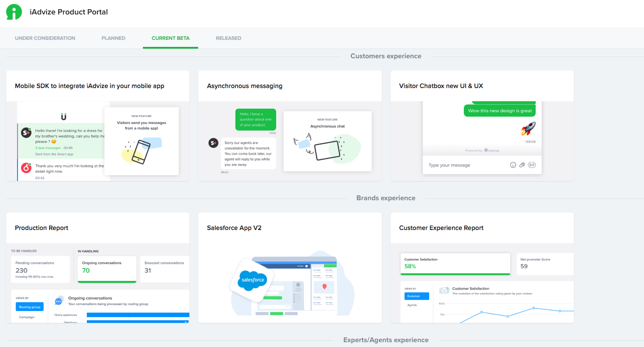Open the emoji picker in the chatbox

pos(513,165)
